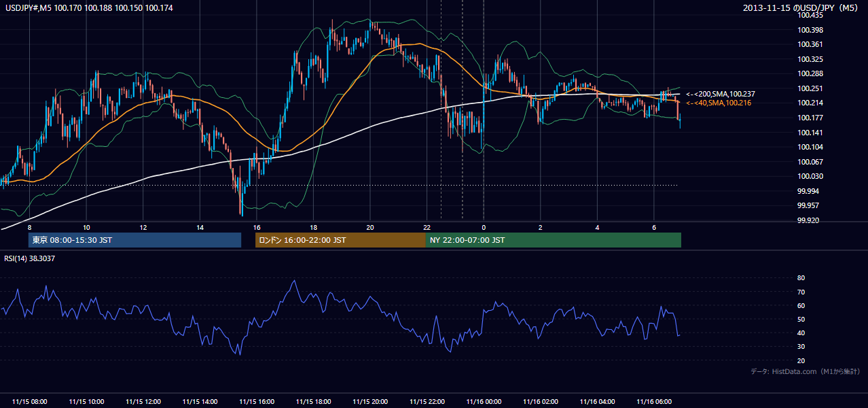
Task: Click bottom time label 11/15 10:00
Action: [x=86, y=402]
